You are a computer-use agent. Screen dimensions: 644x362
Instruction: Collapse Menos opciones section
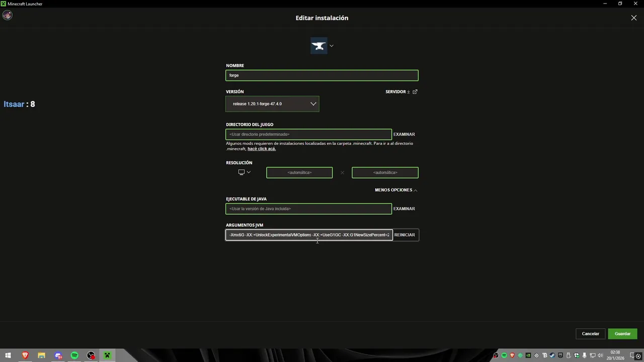point(396,190)
